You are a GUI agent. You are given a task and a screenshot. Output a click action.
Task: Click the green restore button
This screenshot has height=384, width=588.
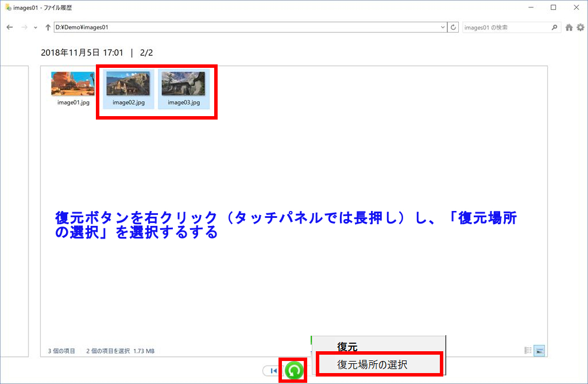click(x=293, y=371)
